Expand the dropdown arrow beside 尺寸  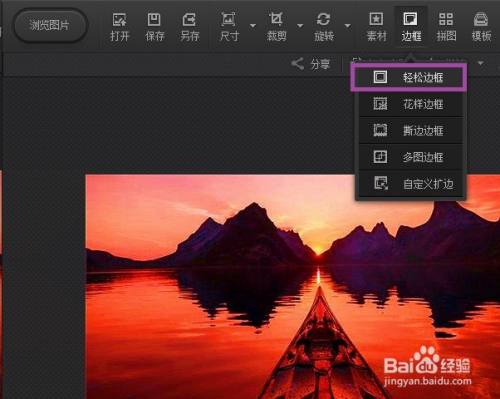pos(253,25)
